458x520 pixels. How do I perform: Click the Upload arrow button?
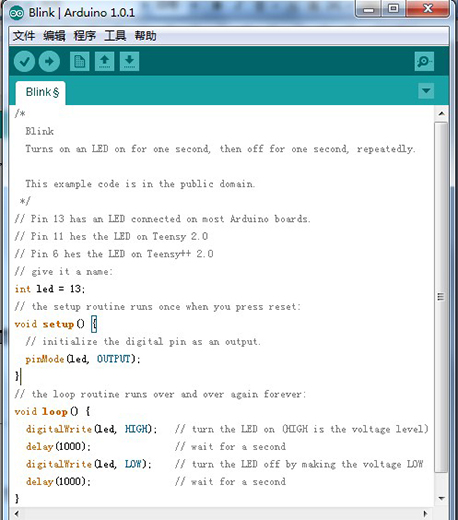coord(49,61)
